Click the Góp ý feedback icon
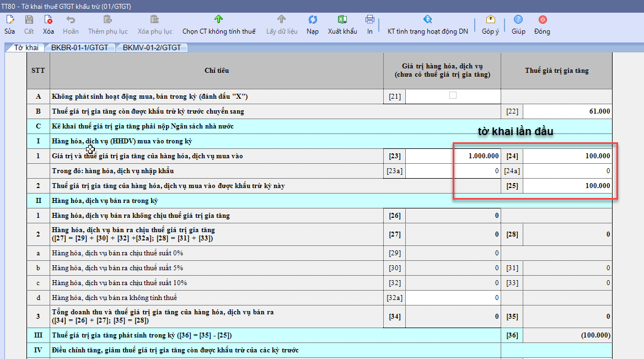The height and width of the screenshot is (359, 644). click(490, 20)
